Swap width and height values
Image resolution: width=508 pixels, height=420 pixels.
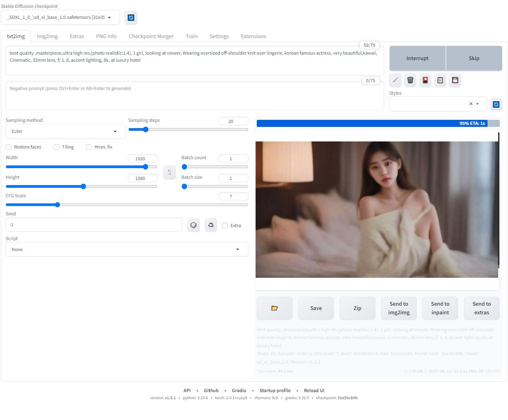169,172
